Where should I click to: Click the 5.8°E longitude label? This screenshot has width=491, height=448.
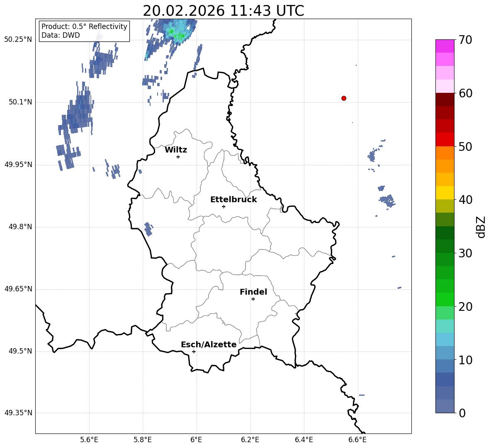click(x=143, y=440)
